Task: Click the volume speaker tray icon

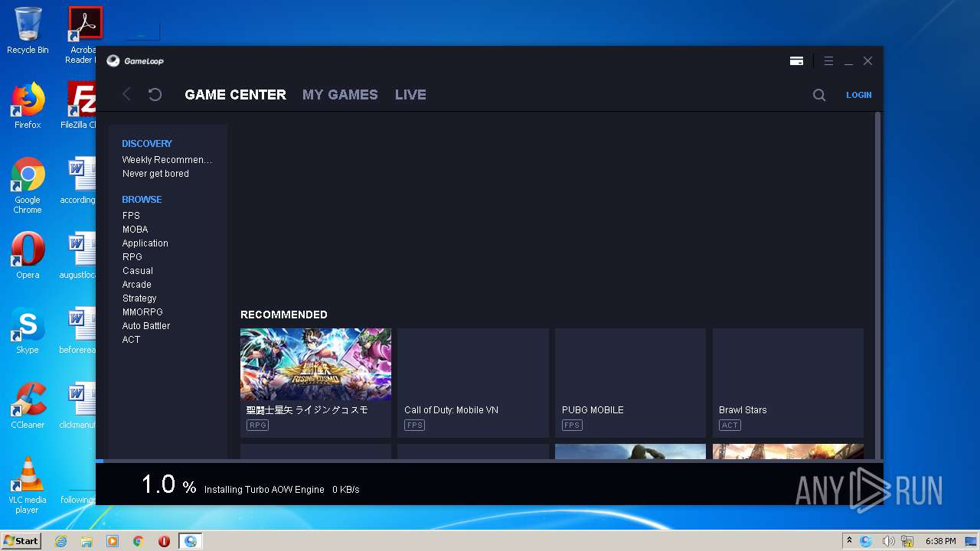Action: pos(888,541)
